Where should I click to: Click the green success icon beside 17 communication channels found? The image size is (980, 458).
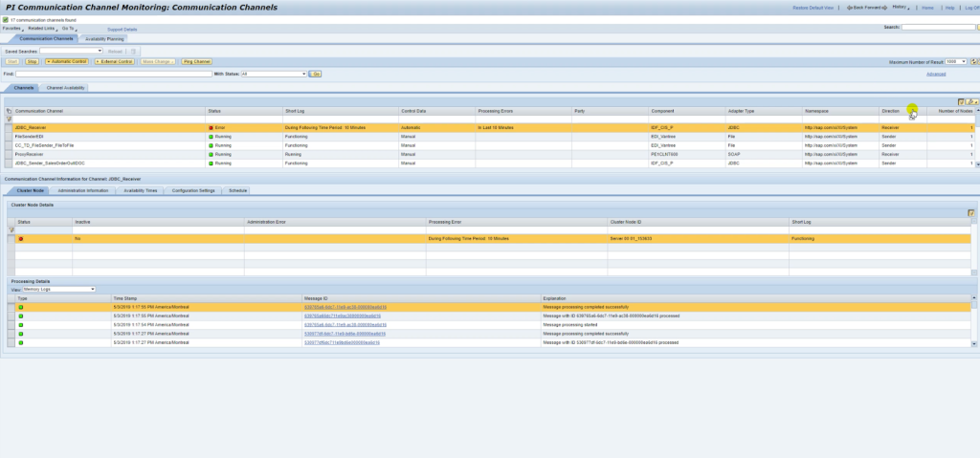click(6, 20)
